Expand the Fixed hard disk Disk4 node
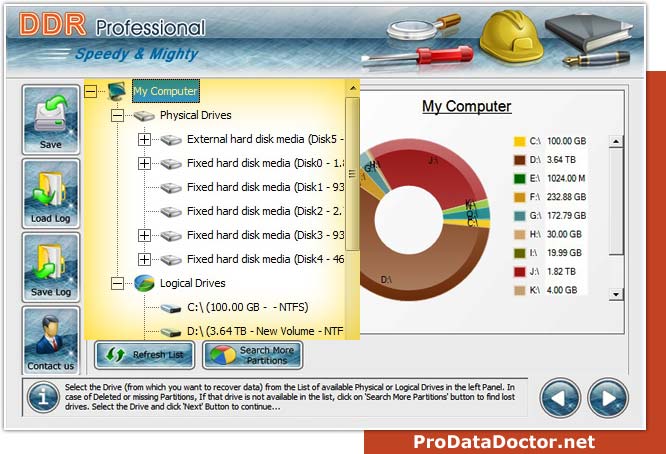The image size is (666, 454). (144, 259)
